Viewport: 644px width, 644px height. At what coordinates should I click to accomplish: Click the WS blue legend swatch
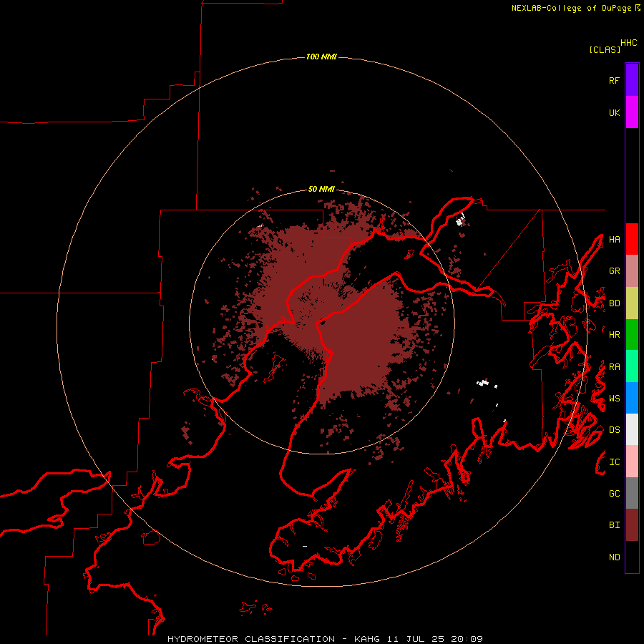pyautogui.click(x=632, y=398)
